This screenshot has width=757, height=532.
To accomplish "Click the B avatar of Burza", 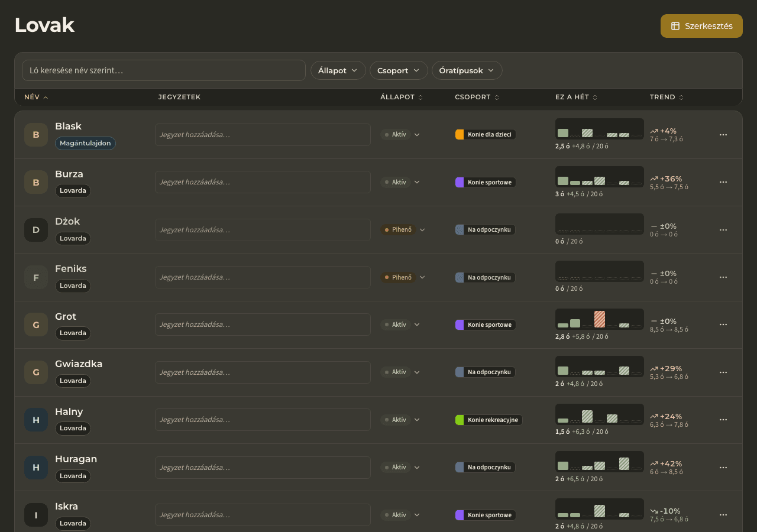I will (36, 182).
